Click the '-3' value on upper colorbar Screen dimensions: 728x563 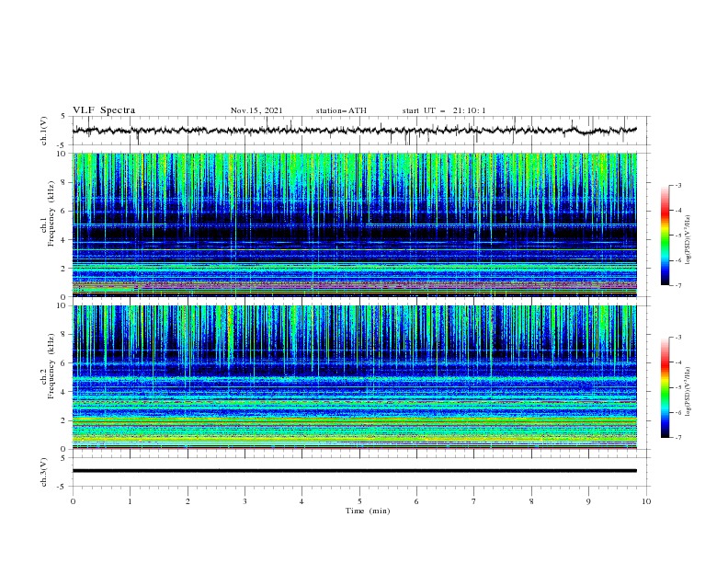pyautogui.click(x=677, y=185)
